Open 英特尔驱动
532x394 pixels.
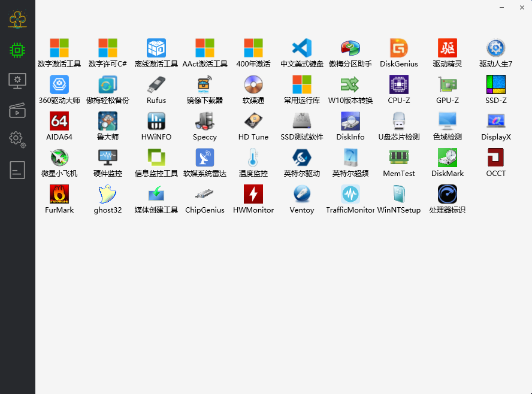302,163
